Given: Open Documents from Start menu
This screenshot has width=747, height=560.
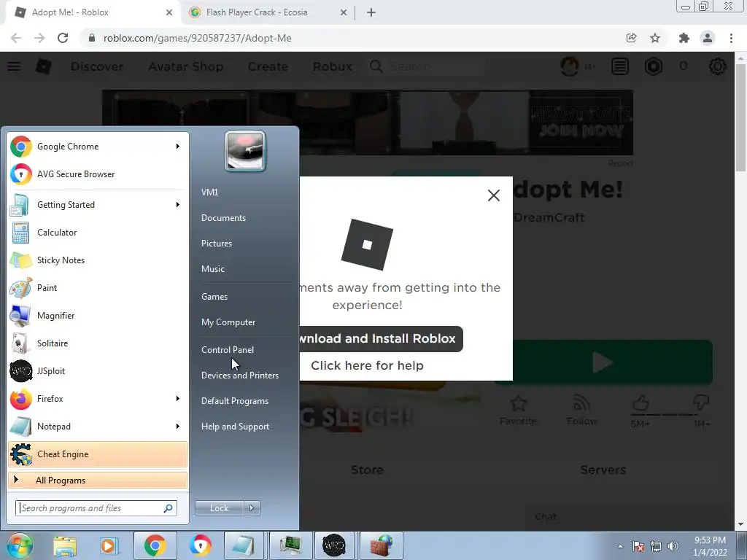Looking at the screenshot, I should coord(223,217).
